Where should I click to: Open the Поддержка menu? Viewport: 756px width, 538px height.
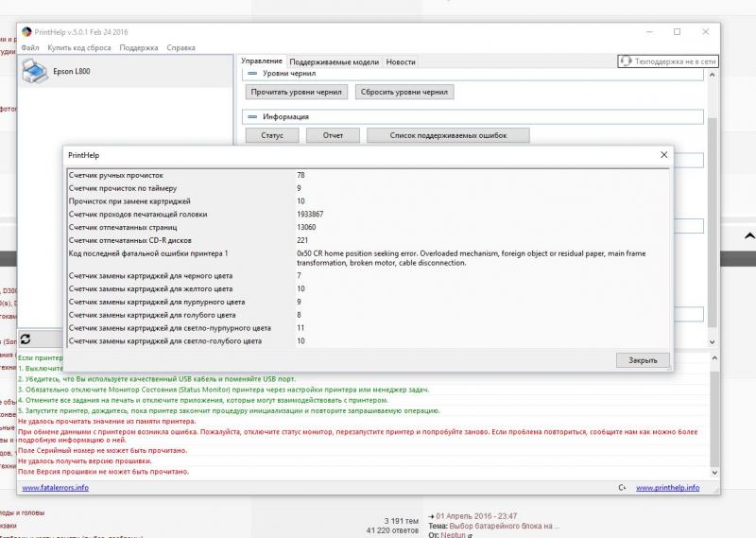pos(139,48)
